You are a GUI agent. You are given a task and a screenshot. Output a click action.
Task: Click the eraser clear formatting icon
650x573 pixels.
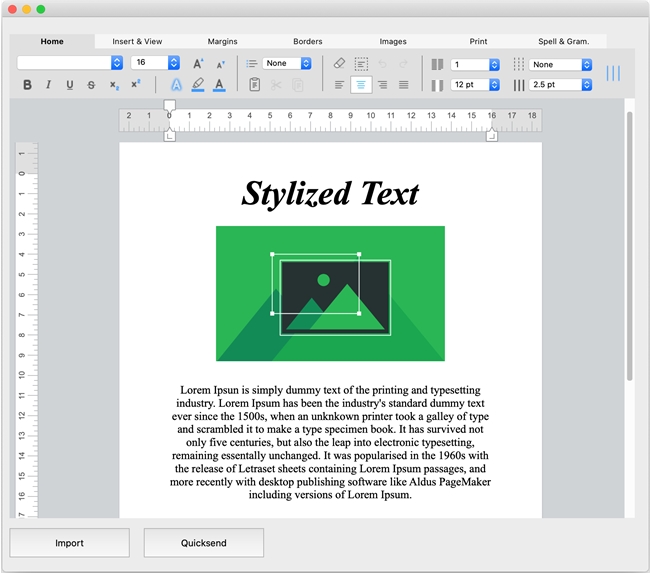coord(339,63)
